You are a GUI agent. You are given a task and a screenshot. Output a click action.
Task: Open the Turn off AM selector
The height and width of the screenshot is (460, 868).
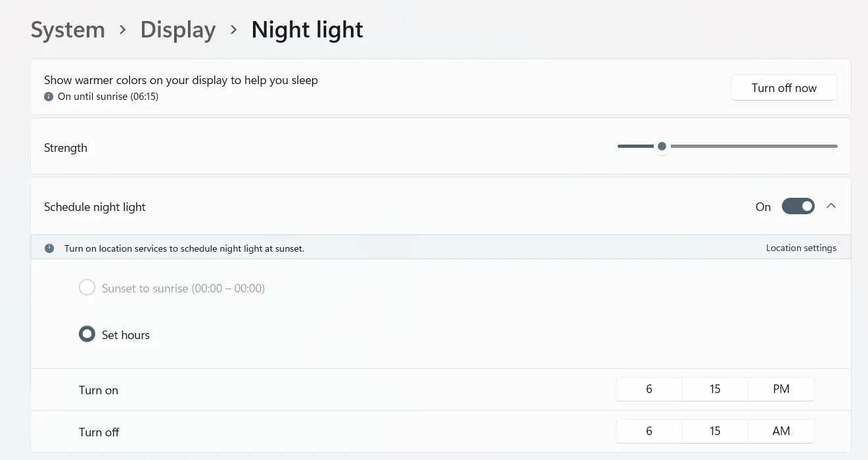pyautogui.click(x=781, y=431)
